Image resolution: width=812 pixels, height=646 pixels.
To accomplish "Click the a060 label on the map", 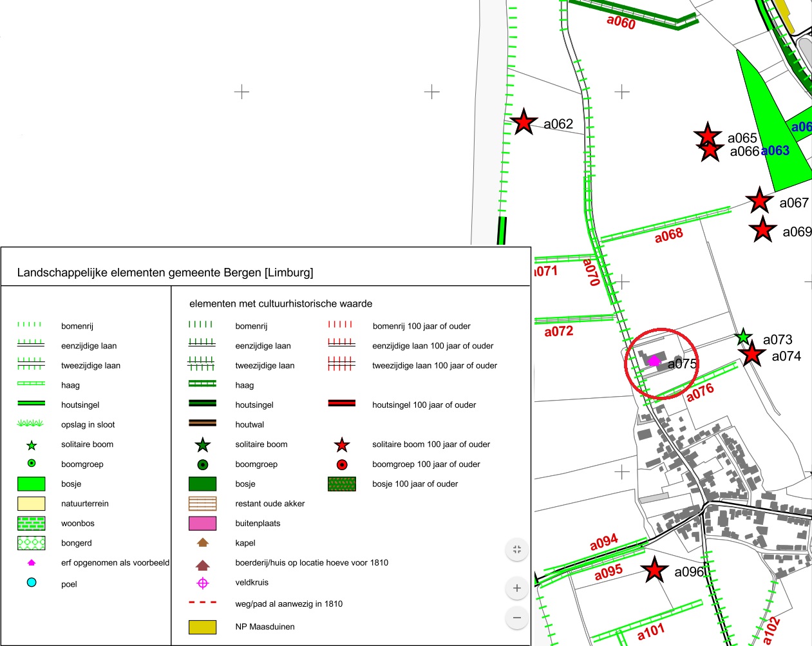I will [621, 23].
